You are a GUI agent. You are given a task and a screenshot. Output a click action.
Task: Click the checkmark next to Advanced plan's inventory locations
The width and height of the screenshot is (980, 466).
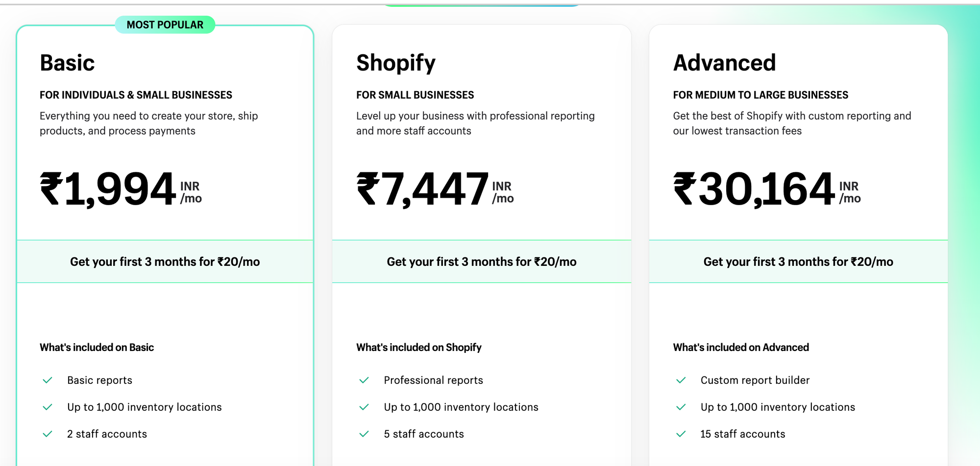pyautogui.click(x=681, y=406)
